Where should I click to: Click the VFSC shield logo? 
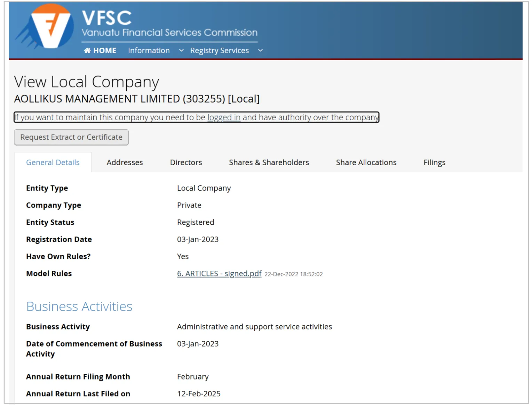45,26
